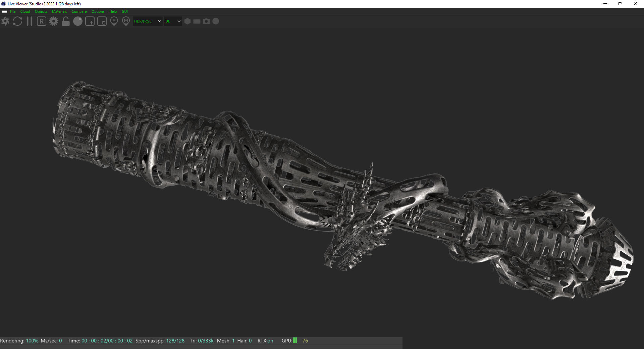Open the Materials menu
The height and width of the screenshot is (349, 644).
(59, 11)
